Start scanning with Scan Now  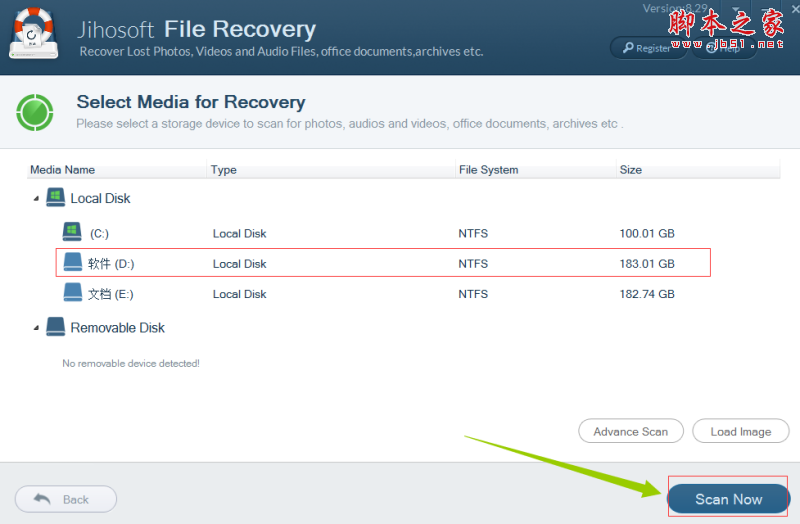[x=729, y=499]
